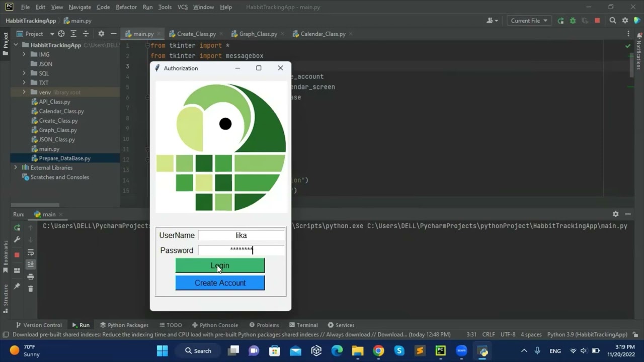Open the Refactor menu
The width and height of the screenshot is (644, 362).
(126, 7)
